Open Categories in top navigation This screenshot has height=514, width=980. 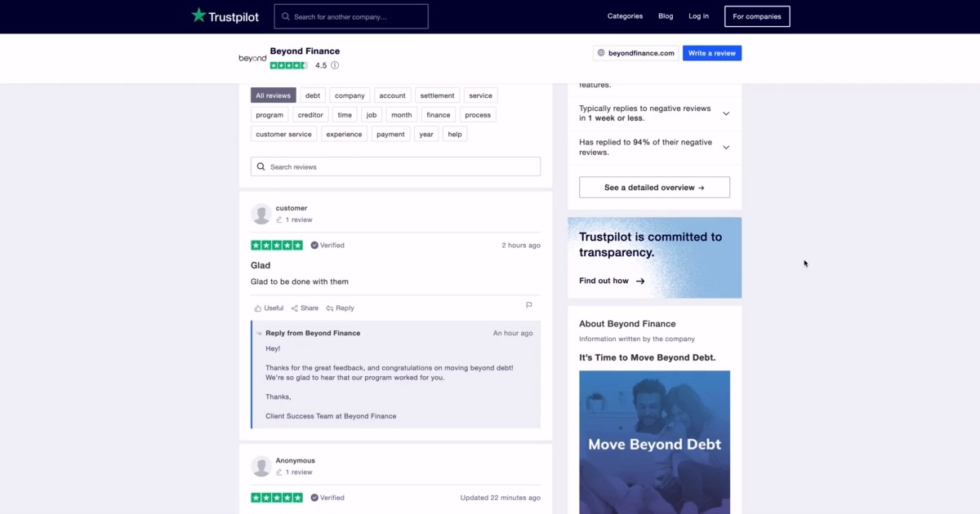click(625, 16)
